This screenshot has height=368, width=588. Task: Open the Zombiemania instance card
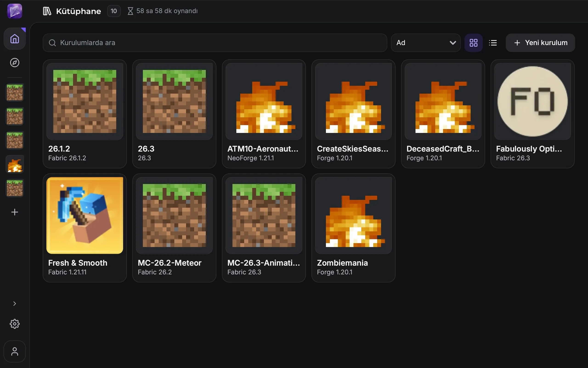[x=353, y=228]
